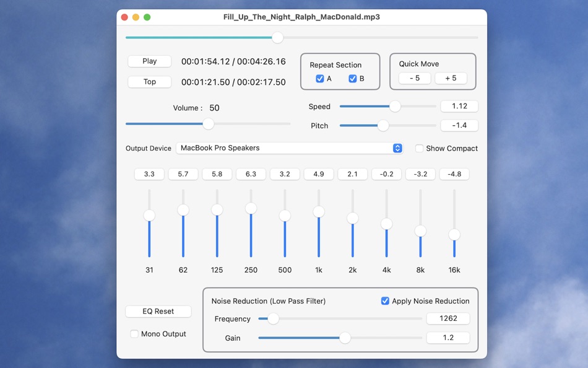This screenshot has height=368, width=588.
Task: Click the Volume slider handle
Action: [x=208, y=124]
